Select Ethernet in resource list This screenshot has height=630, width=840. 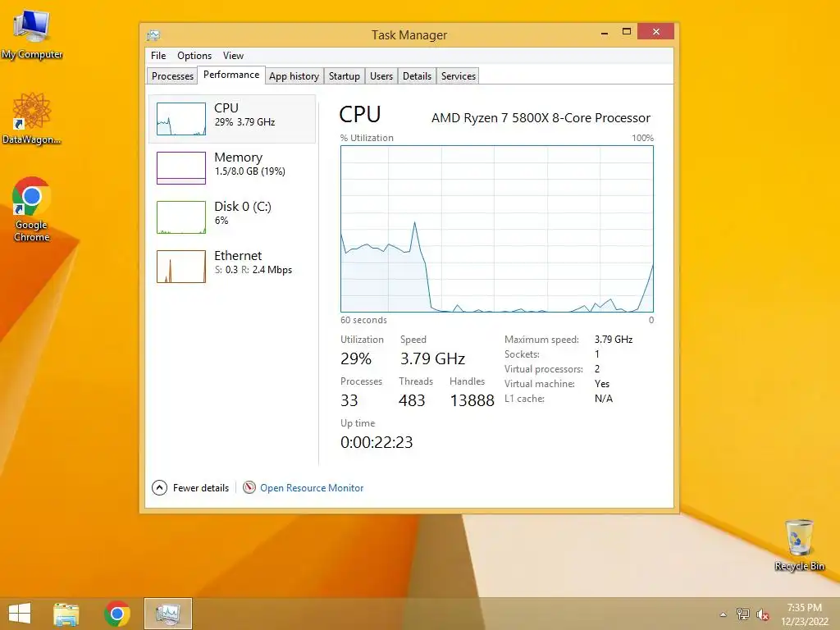click(x=232, y=267)
